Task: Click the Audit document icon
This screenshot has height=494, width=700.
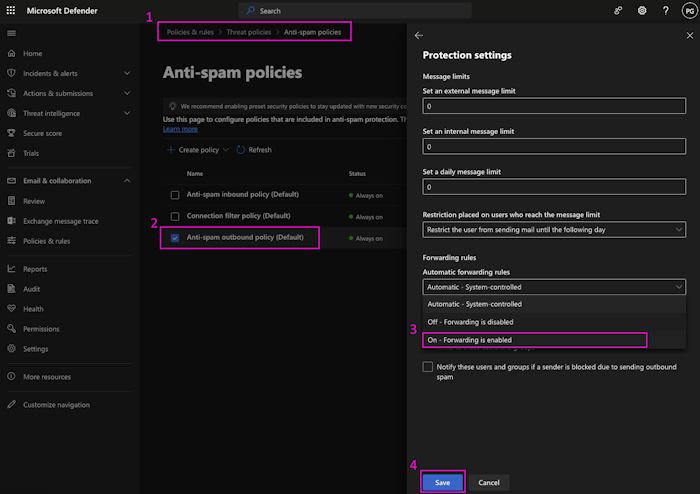Action: [12, 289]
